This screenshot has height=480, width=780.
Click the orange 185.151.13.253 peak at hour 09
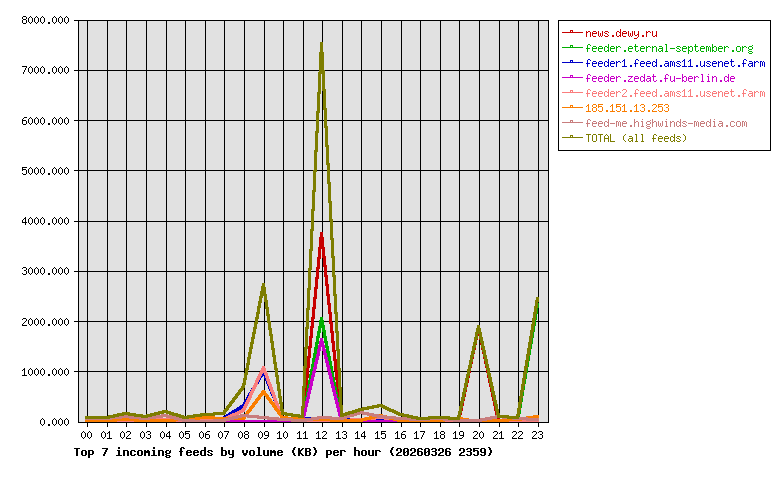click(x=263, y=392)
